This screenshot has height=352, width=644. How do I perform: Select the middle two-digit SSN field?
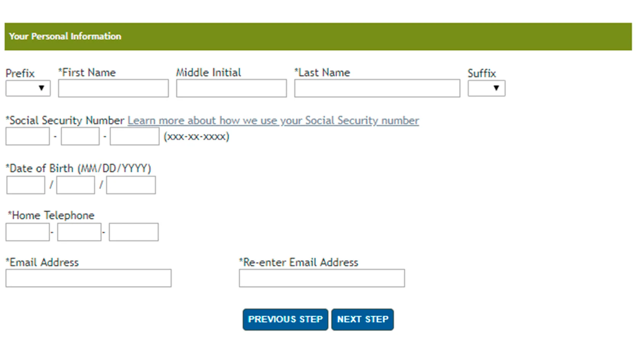80,136
